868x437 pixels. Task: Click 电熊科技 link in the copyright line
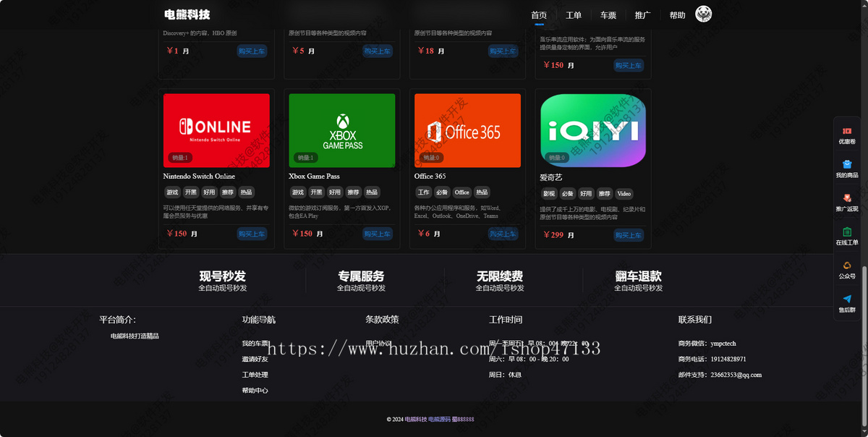click(415, 420)
